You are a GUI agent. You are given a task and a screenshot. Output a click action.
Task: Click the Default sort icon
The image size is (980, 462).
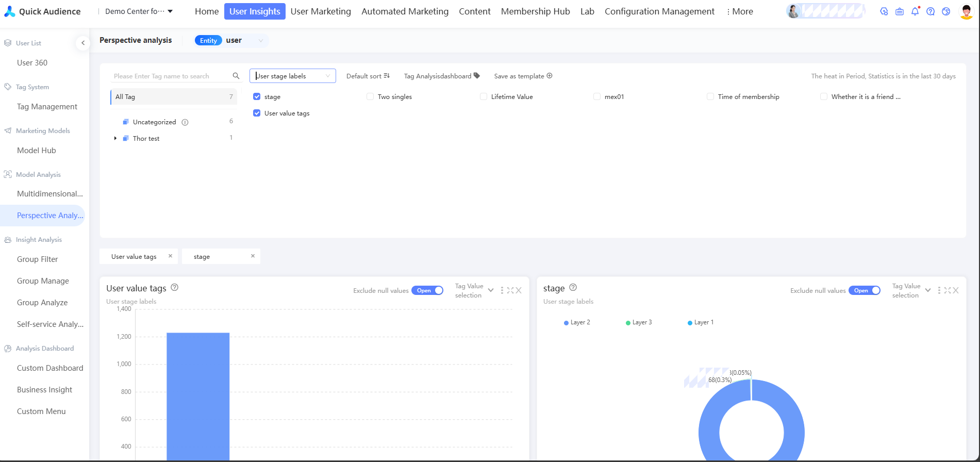(x=387, y=76)
